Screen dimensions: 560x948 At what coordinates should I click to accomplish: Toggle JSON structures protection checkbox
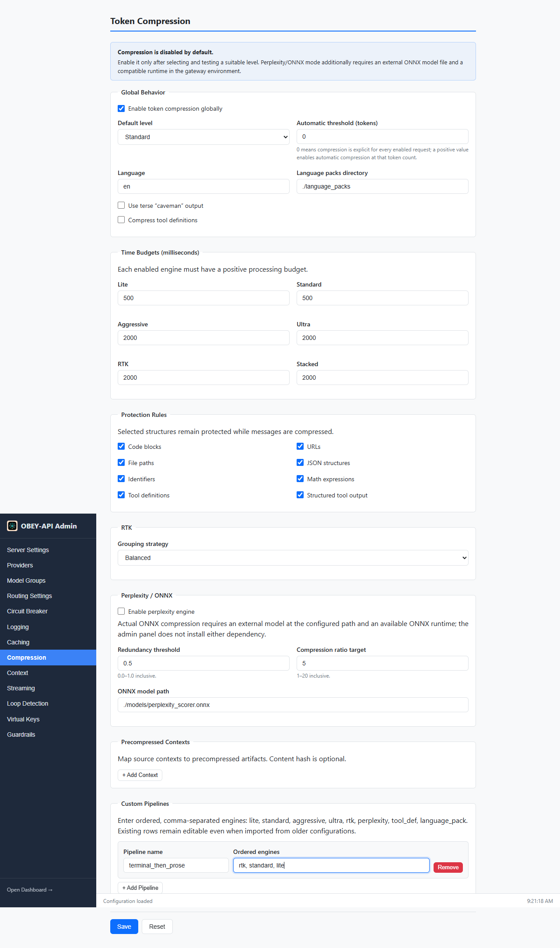coord(300,462)
